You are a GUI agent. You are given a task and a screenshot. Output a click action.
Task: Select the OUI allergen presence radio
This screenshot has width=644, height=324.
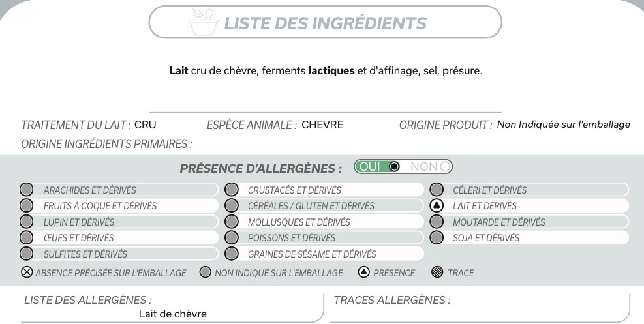393,167
